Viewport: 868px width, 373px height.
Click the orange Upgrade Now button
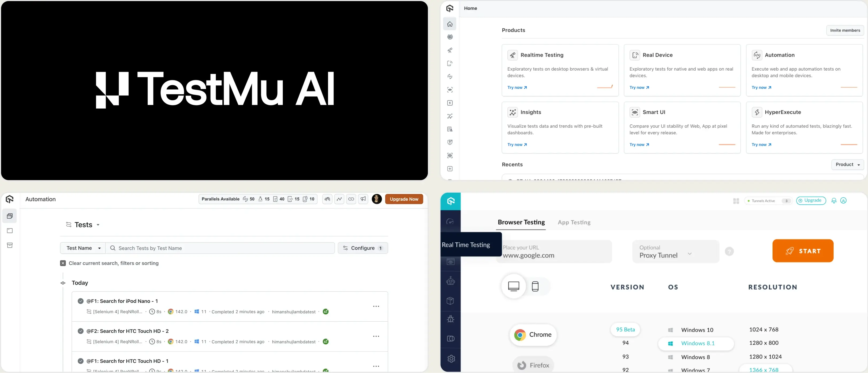(404, 199)
